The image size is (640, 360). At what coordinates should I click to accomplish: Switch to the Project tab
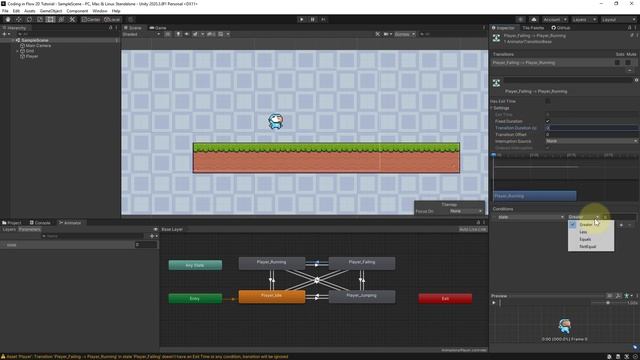12,223
